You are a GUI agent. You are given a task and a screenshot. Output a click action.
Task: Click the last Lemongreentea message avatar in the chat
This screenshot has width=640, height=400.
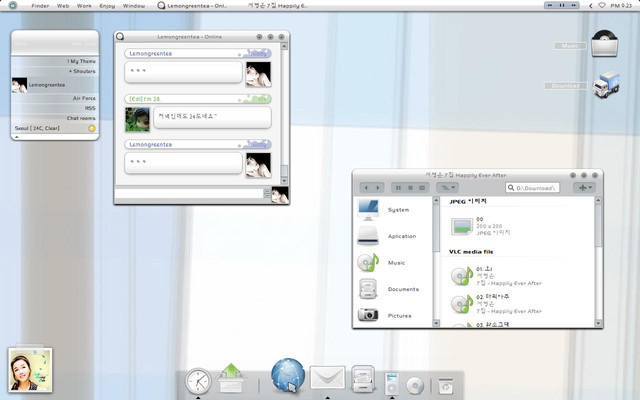tap(258, 165)
